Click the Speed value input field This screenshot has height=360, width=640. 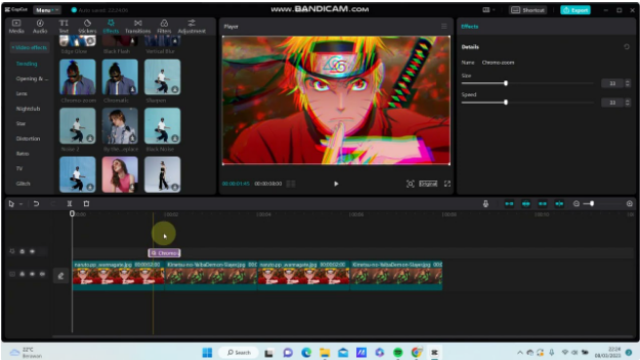(x=612, y=102)
